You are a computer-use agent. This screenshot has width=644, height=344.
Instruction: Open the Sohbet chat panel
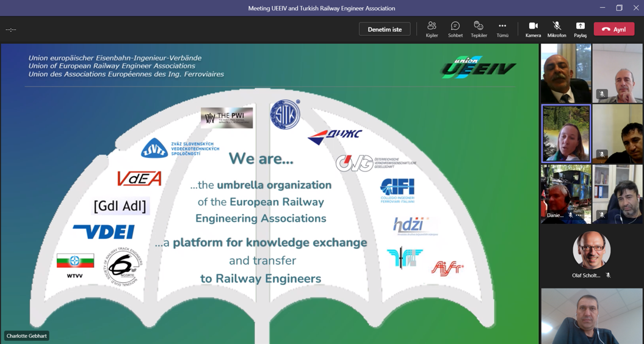pyautogui.click(x=455, y=29)
